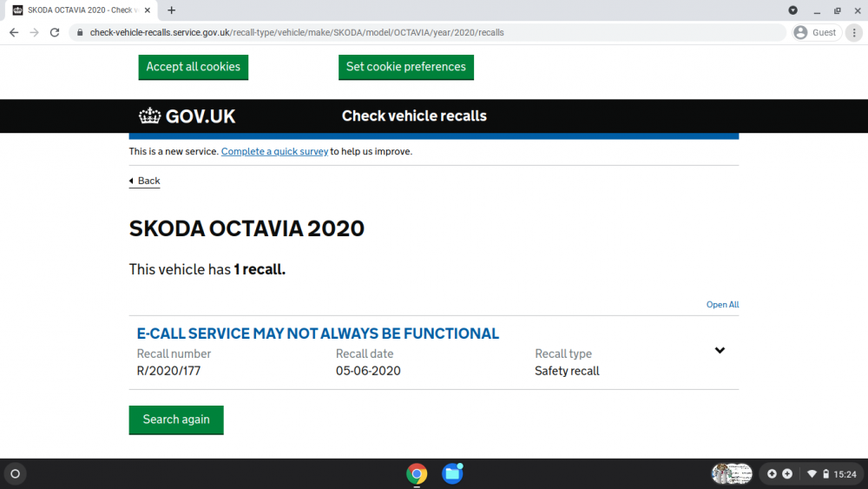868x489 pixels.
Task: Open the Files app from the shelf
Action: (452, 473)
